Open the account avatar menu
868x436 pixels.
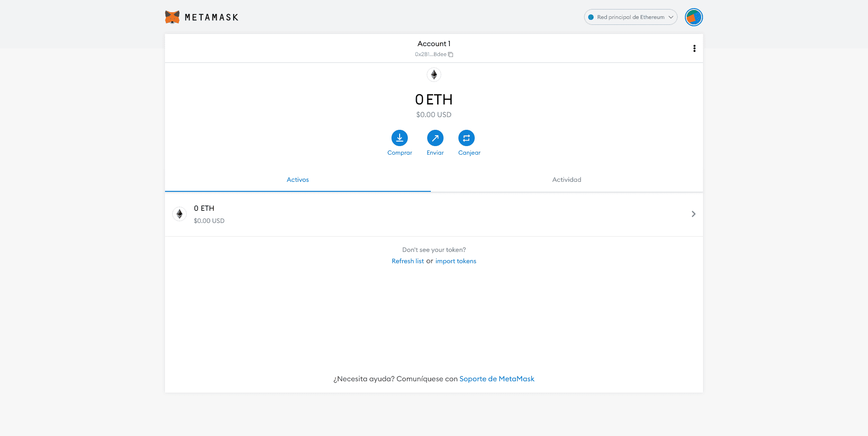693,17
